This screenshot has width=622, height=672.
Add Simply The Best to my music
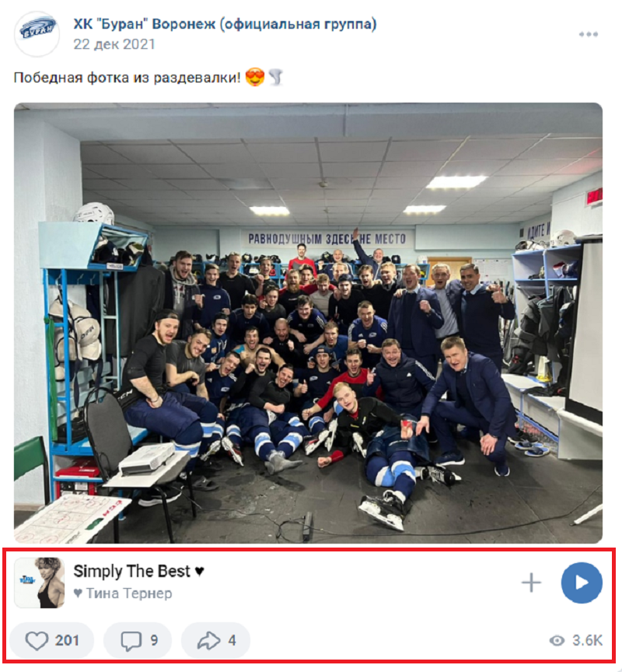[531, 583]
